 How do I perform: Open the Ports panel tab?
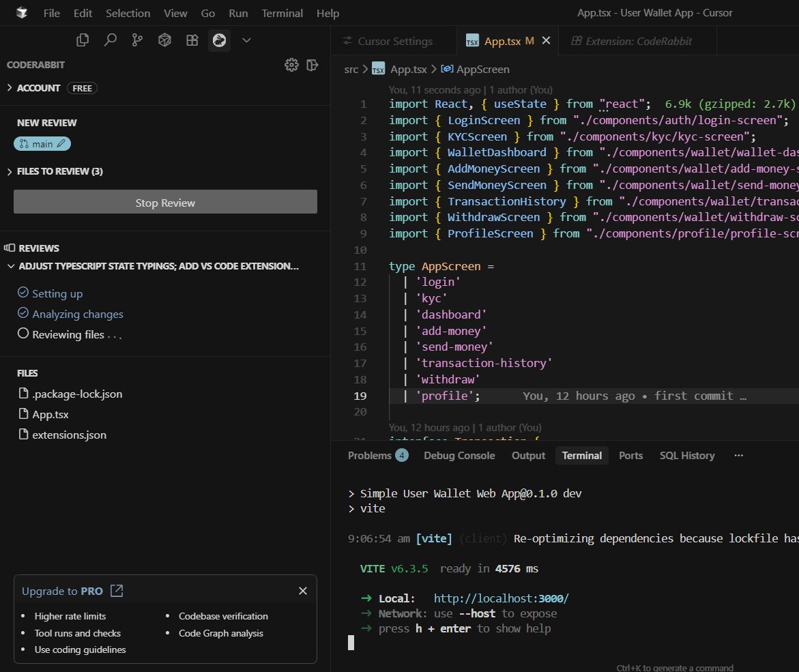click(631, 456)
